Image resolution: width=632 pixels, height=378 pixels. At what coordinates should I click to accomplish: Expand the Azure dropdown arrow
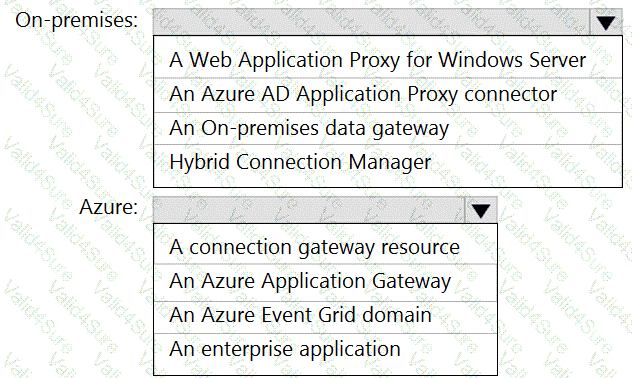[481, 210]
